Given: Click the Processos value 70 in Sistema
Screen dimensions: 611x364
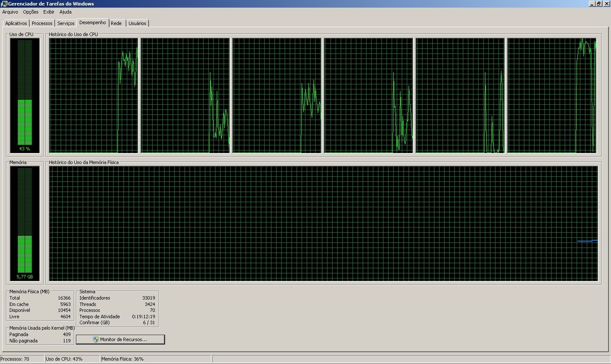Looking at the screenshot, I should tap(152, 310).
